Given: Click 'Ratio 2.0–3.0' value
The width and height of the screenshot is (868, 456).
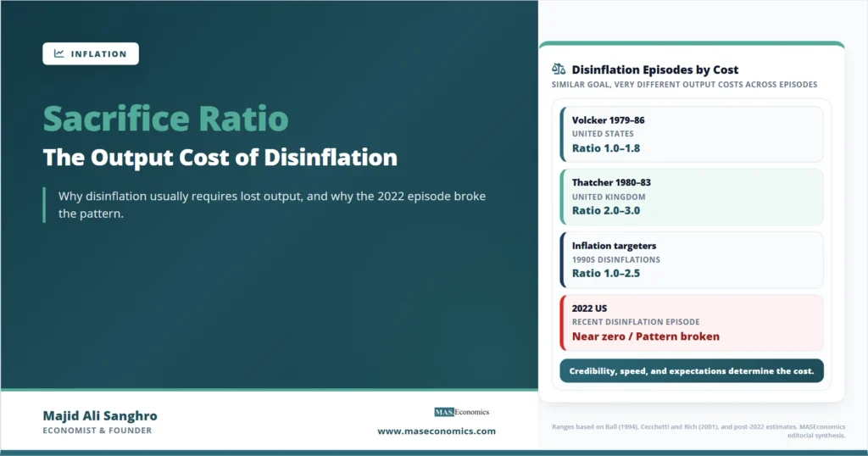Looking at the screenshot, I should 605,210.
